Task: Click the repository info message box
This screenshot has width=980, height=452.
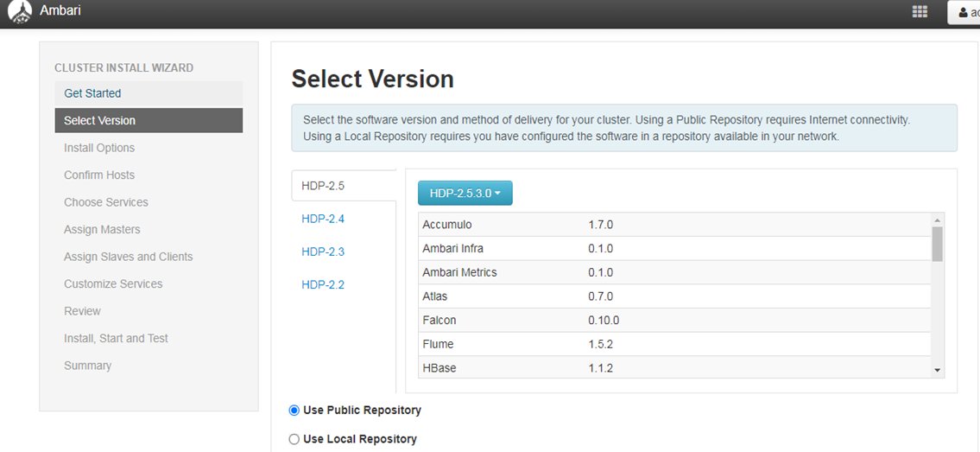Action: [624, 128]
